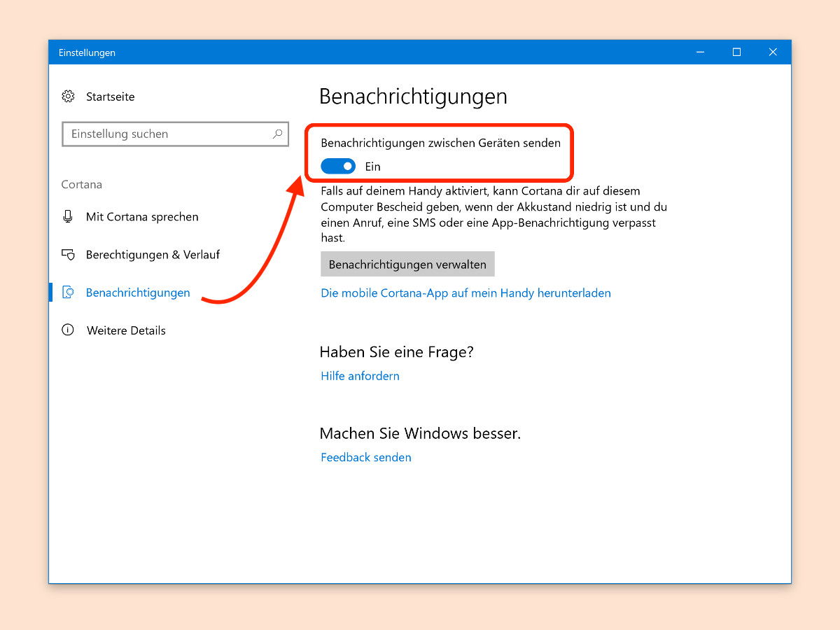
Task: Click microphone icon beside Mit Cortana sprechen
Action: 68,217
